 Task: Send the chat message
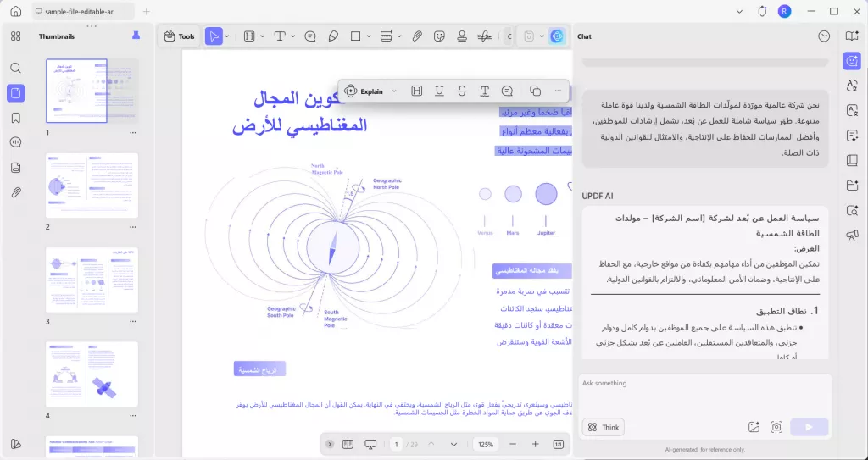click(x=809, y=427)
